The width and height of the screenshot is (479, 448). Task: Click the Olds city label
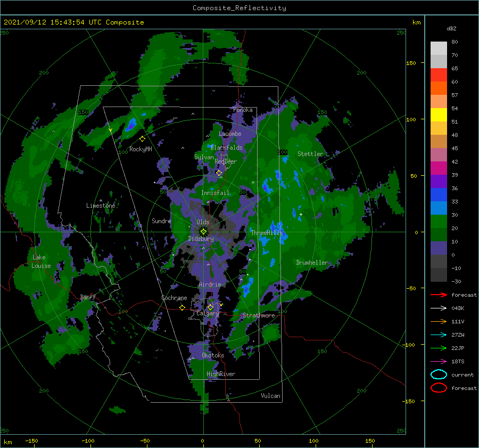(x=203, y=222)
